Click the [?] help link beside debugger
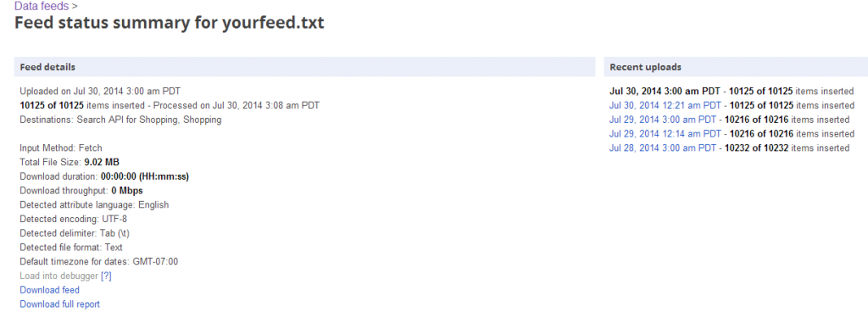Image resolution: width=868 pixels, height=318 pixels. click(106, 276)
